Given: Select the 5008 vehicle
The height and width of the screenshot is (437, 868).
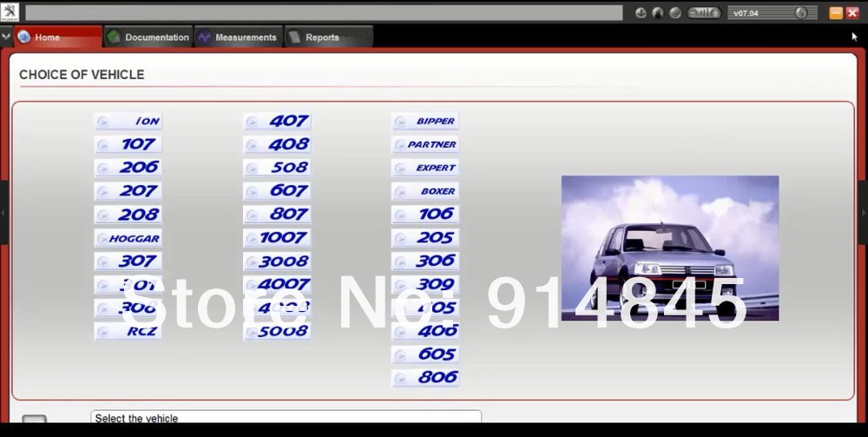Looking at the screenshot, I should [x=277, y=331].
